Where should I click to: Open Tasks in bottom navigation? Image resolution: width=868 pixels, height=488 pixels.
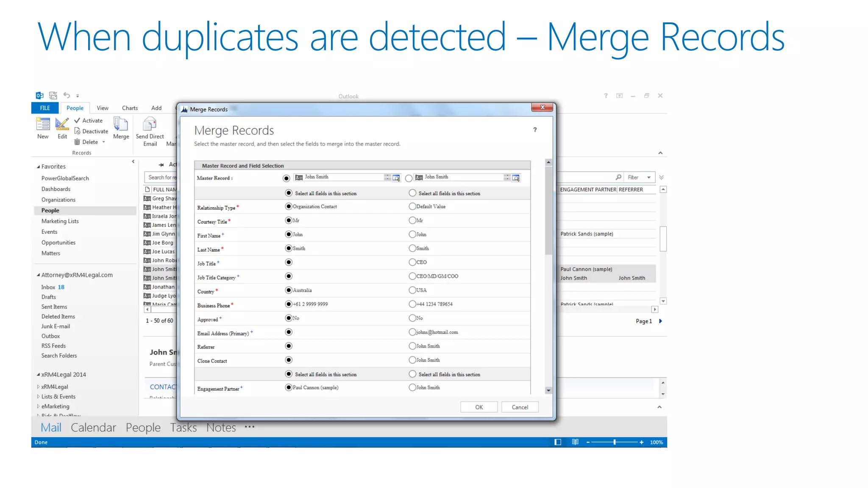[x=184, y=427]
